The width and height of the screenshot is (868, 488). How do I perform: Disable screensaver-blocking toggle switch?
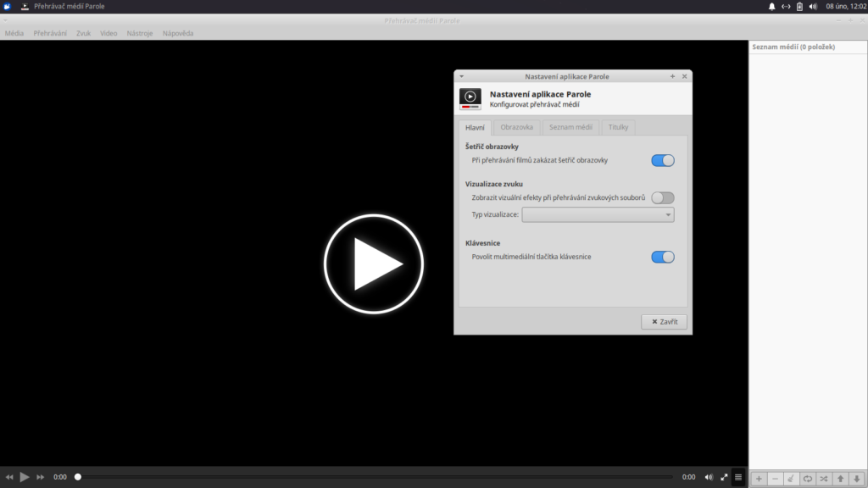tap(663, 160)
